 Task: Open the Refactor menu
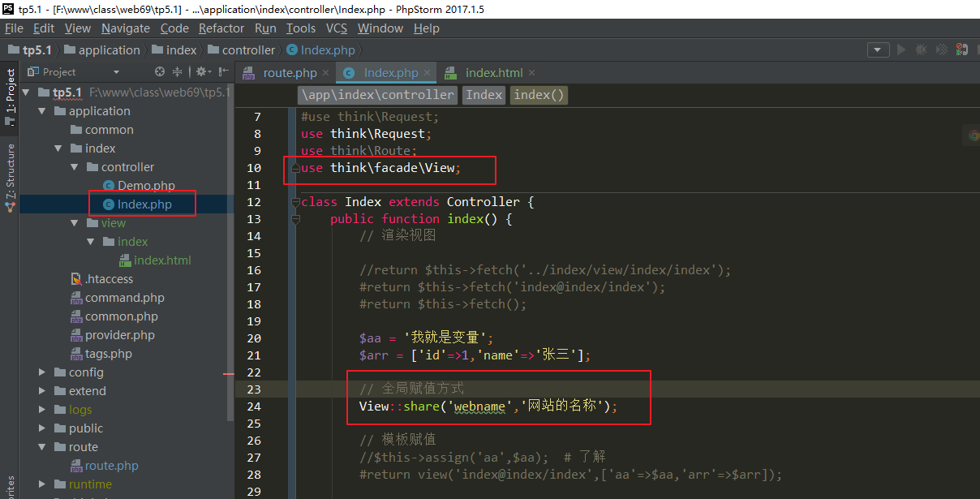(221, 28)
